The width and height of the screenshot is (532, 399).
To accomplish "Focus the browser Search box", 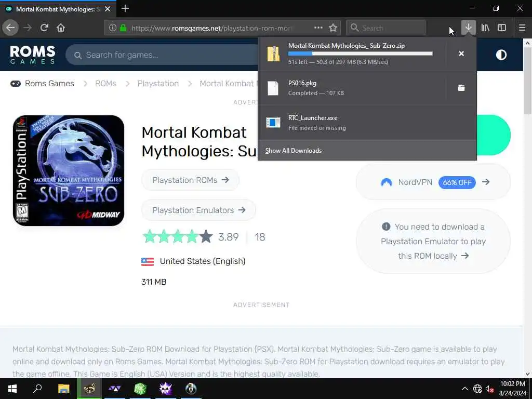I will 386,28.
